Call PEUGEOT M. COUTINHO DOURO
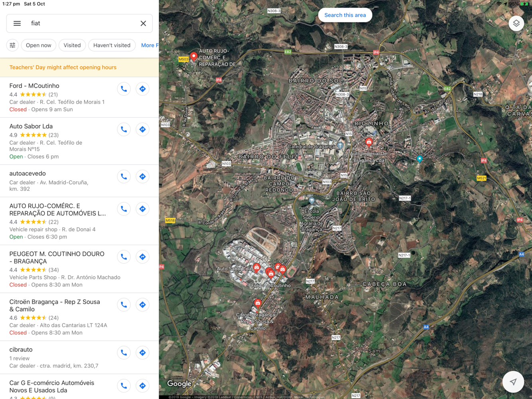 [124, 257]
